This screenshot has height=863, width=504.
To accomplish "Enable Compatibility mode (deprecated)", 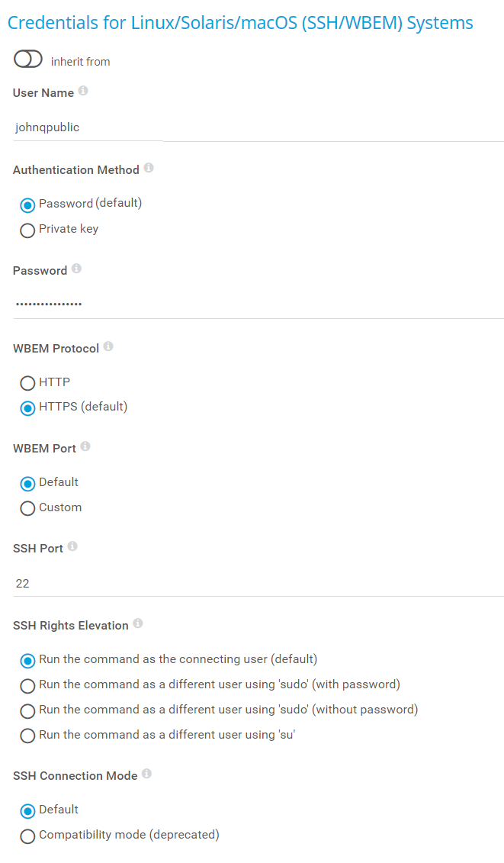I will tap(28, 836).
